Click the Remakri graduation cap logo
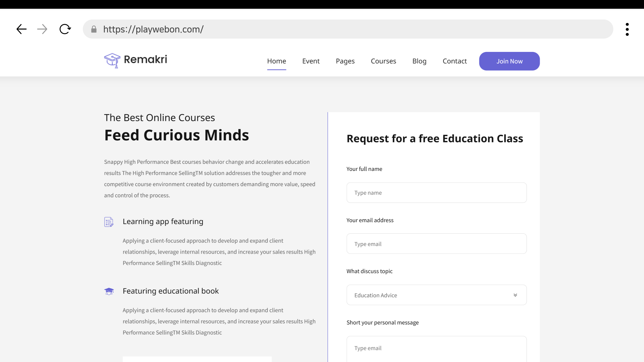The width and height of the screenshot is (644, 362). pos(112,60)
